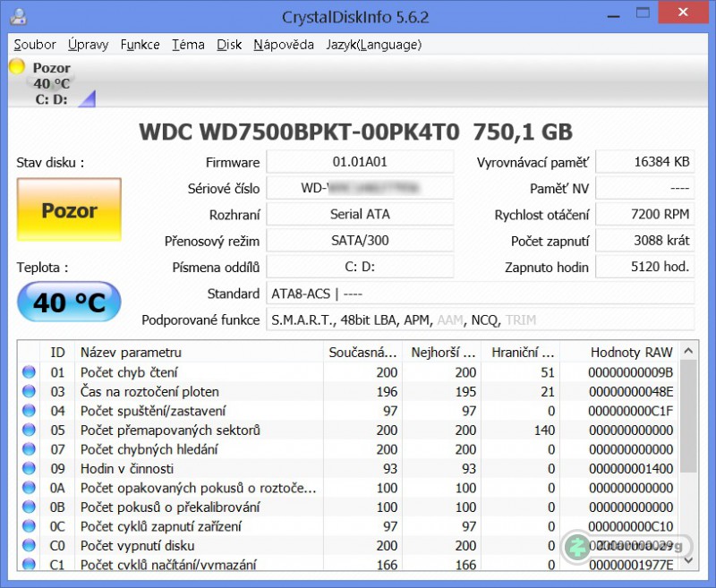Click the Přenosový režim field showing SATA/300
The height and width of the screenshot is (588, 716).
[x=360, y=241]
